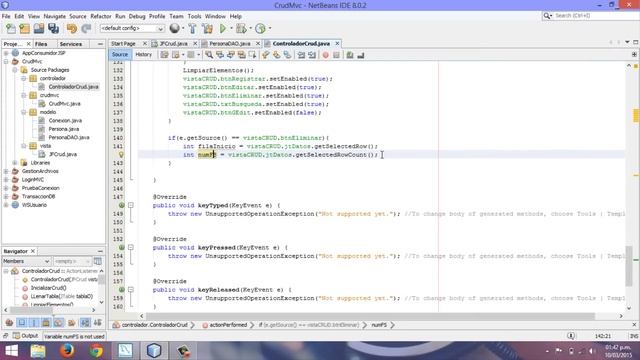Viewport: 640px width, 360px height.
Task: Open Chrome from the Windows taskbar
Action: pos(96,351)
